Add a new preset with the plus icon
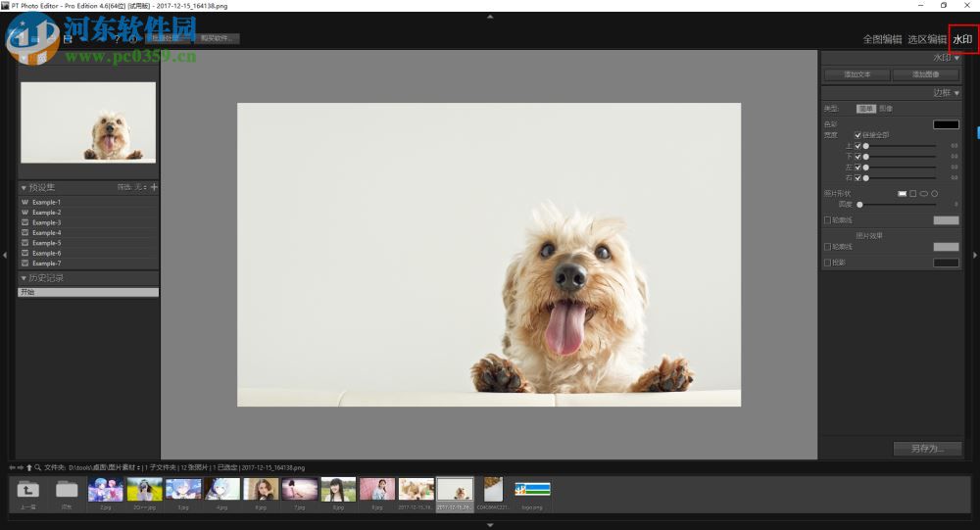Viewport: 980px width, 530px height. click(x=154, y=187)
